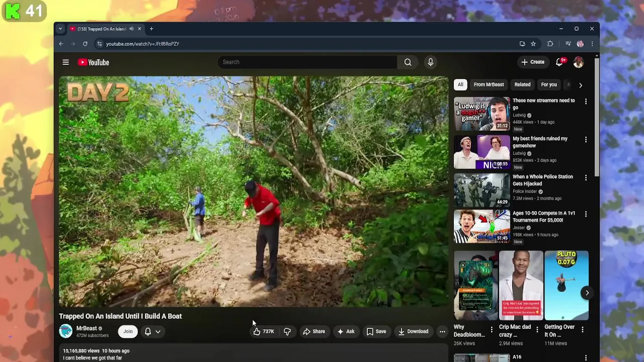Screen dimensions: 644x362
Task: Close the YouTube browser tab
Action: pyautogui.click(x=139, y=29)
